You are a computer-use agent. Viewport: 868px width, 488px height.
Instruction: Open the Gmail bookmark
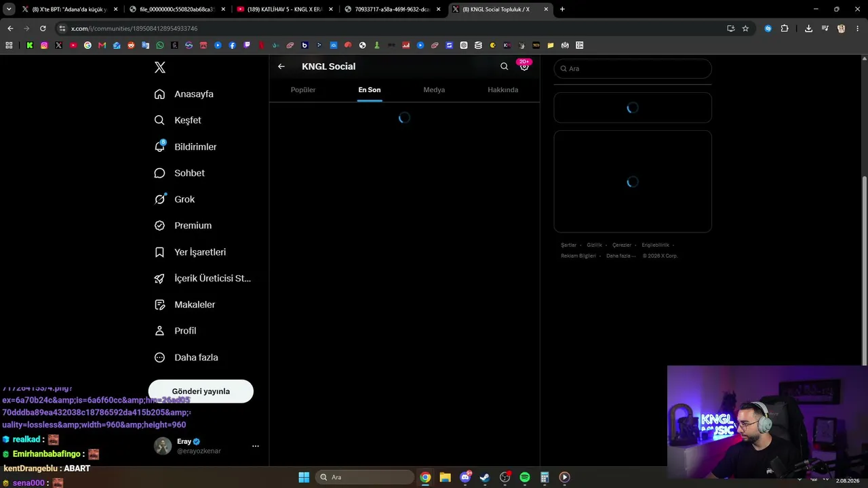click(102, 45)
